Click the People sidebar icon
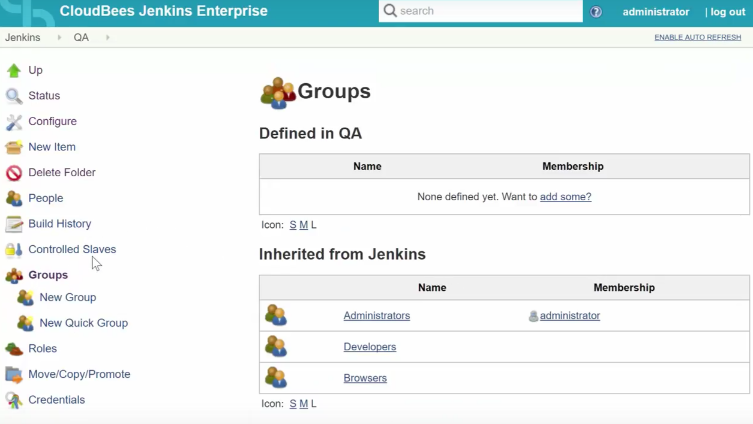The height and width of the screenshot is (424, 753). [x=13, y=198]
